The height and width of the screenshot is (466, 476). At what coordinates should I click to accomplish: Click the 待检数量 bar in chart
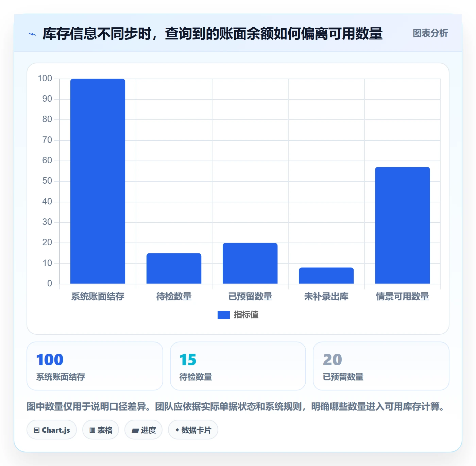pos(174,268)
